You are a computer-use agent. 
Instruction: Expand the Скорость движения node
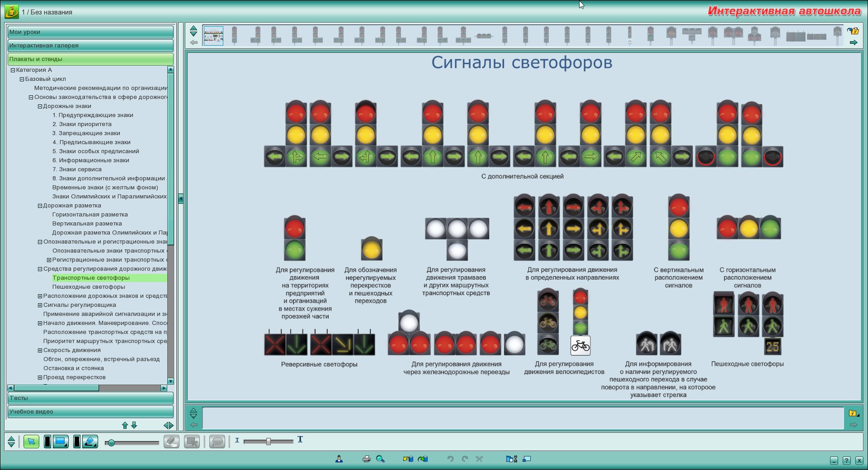click(40, 351)
